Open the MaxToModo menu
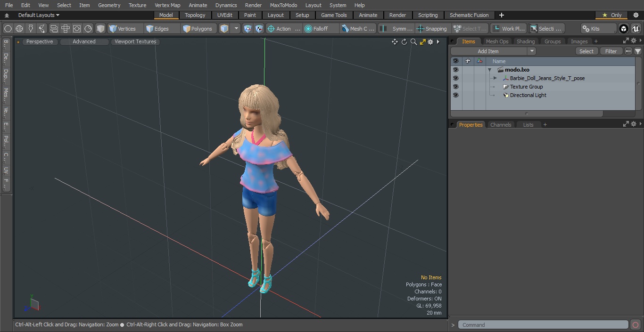Image resolution: width=644 pixels, height=332 pixels. [x=283, y=5]
